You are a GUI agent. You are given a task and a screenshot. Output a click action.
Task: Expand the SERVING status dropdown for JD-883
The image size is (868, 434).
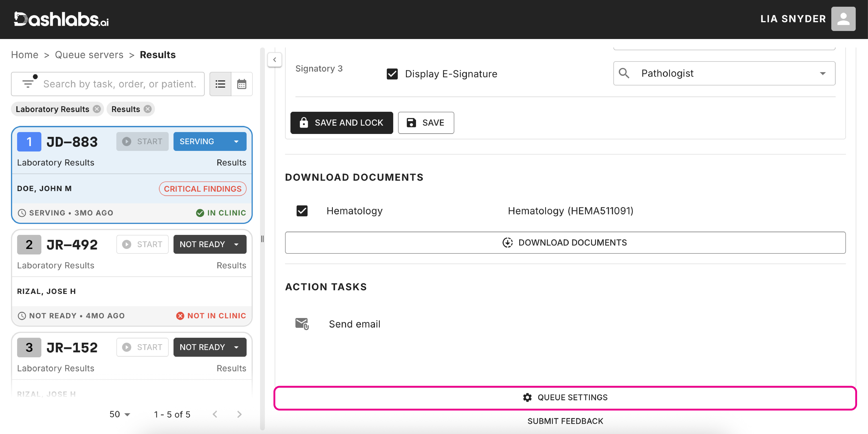tap(236, 141)
